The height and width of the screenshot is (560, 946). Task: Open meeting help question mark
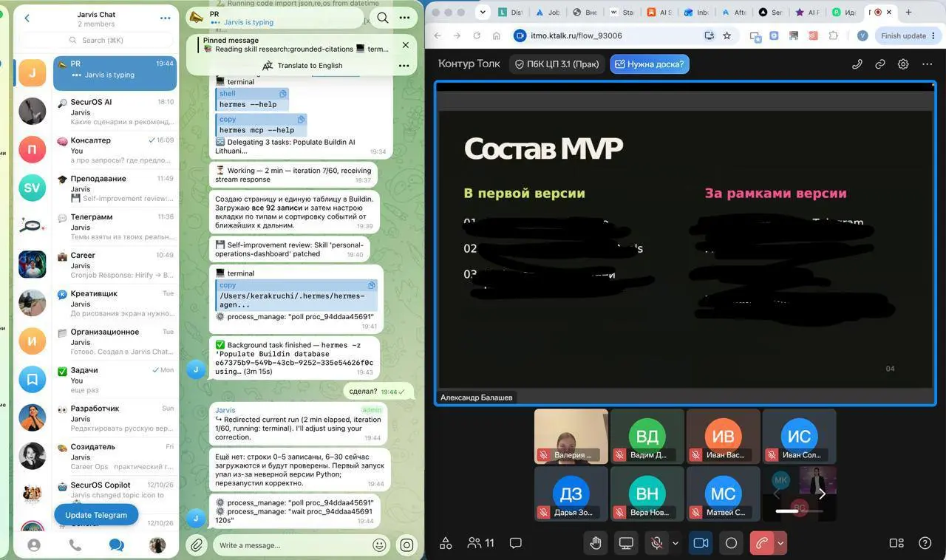(x=925, y=543)
